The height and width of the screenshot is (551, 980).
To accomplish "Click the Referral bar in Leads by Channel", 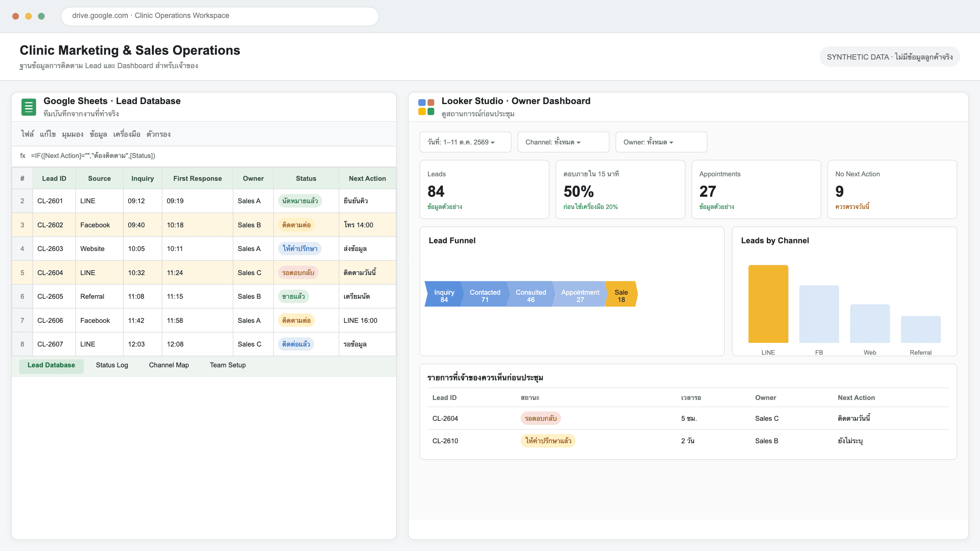I will tap(921, 329).
